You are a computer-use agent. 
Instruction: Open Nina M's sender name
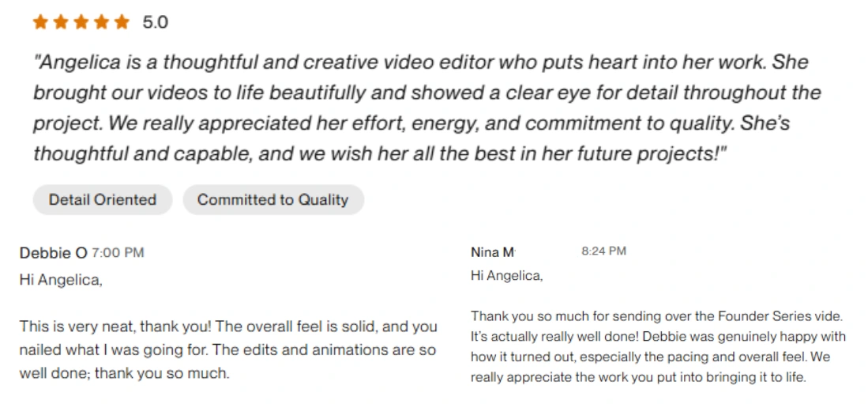point(492,252)
